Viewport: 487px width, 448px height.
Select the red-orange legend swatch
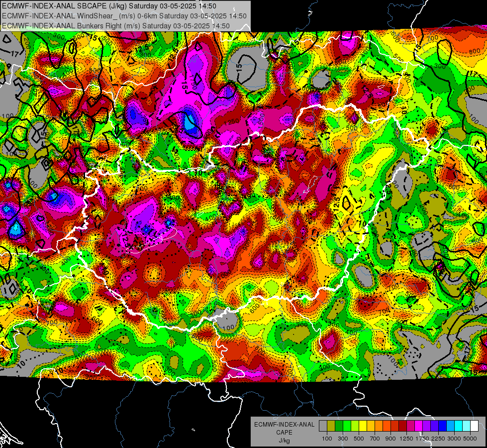[x=387, y=426]
